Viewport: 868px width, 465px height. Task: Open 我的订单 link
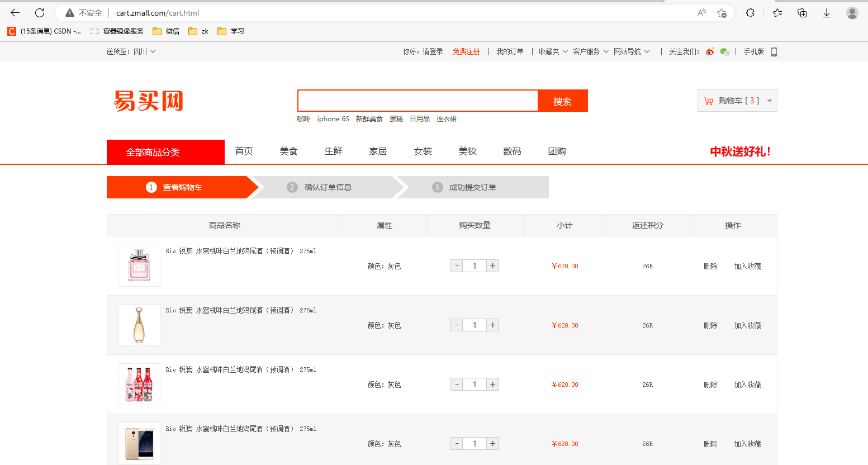click(510, 51)
